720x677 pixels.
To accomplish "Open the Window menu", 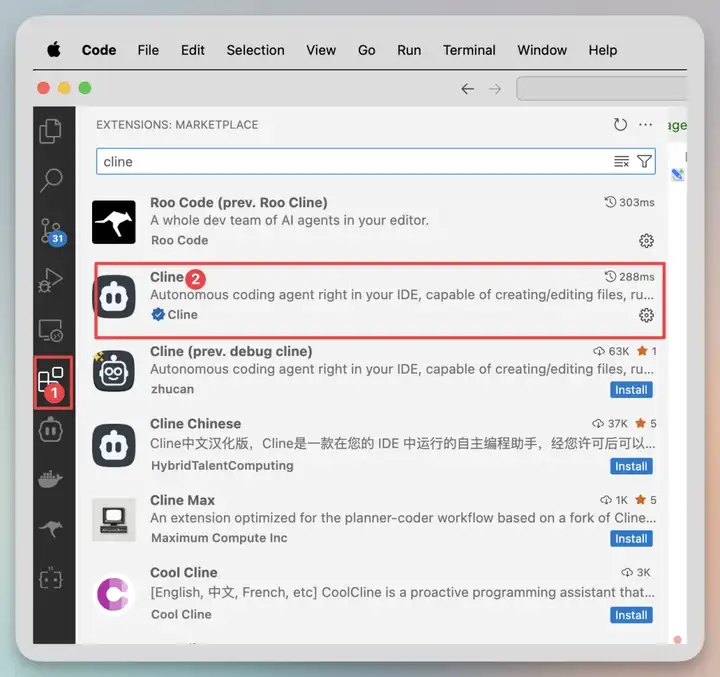I will (542, 50).
